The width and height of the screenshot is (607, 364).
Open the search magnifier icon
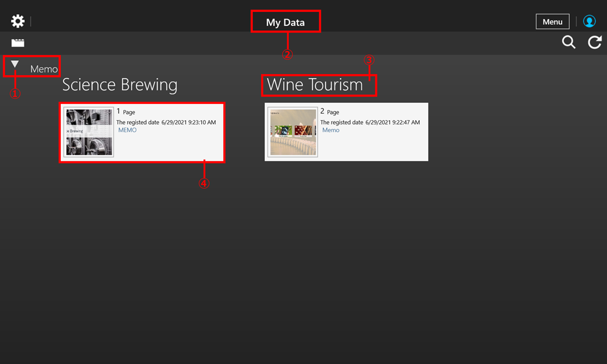pos(569,42)
